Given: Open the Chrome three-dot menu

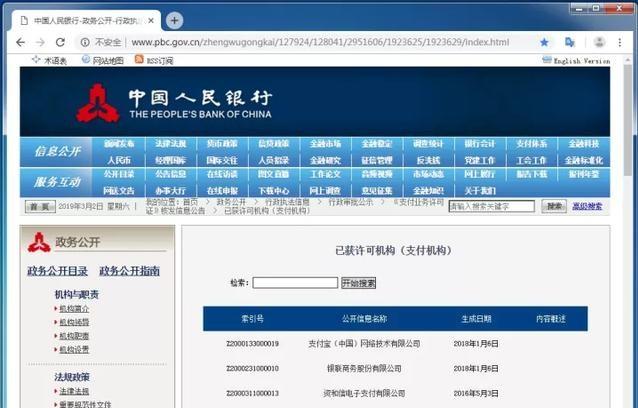Looking at the screenshot, I should coord(620,42).
